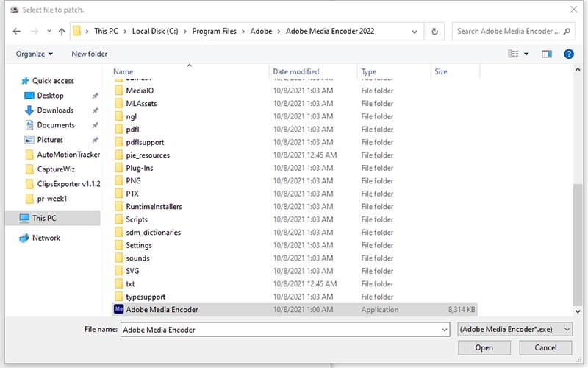Open Downloads in Quick access
588x368 pixels.
click(55, 110)
